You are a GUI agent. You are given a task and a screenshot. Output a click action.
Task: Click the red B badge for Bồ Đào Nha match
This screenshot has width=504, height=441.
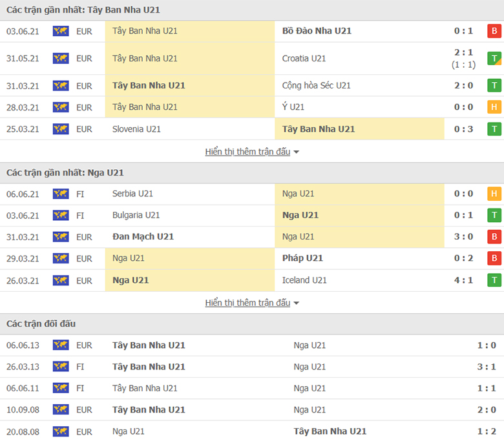494,31
